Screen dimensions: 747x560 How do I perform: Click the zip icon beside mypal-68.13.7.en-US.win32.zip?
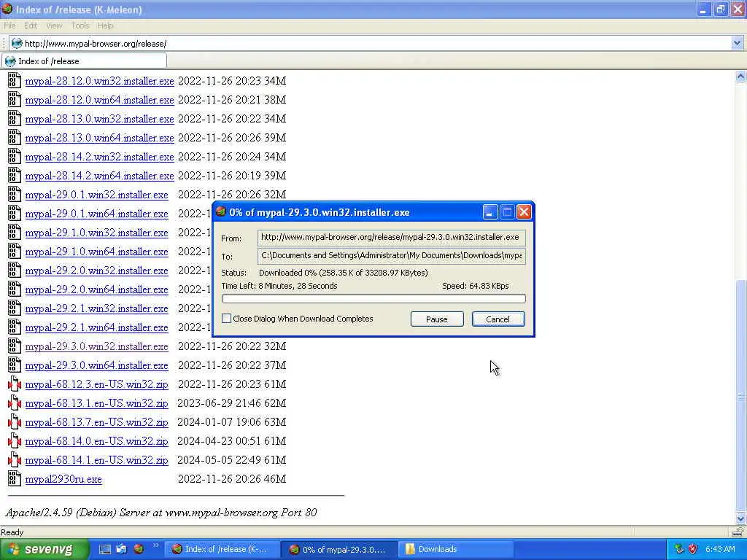(x=15, y=422)
